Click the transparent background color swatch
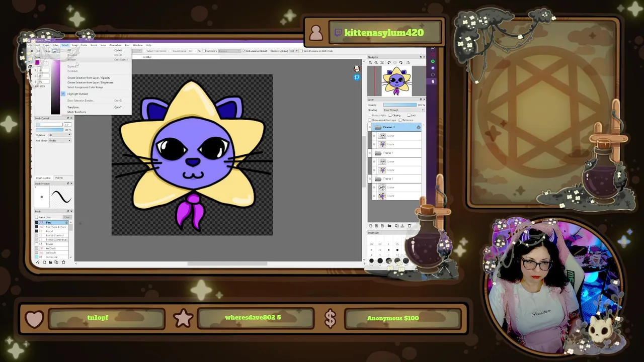Screen dimensions: 644x362 (x=46, y=63)
